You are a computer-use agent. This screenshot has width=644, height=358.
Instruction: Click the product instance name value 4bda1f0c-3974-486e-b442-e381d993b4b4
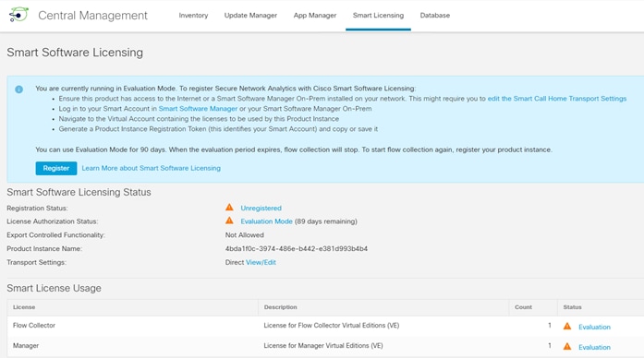[x=296, y=248]
